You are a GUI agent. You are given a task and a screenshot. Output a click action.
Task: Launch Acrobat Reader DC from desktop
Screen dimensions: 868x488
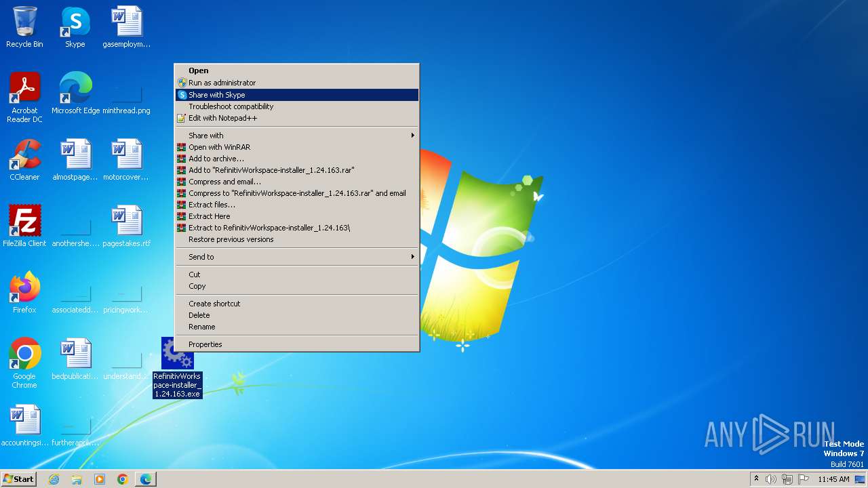[x=24, y=97]
